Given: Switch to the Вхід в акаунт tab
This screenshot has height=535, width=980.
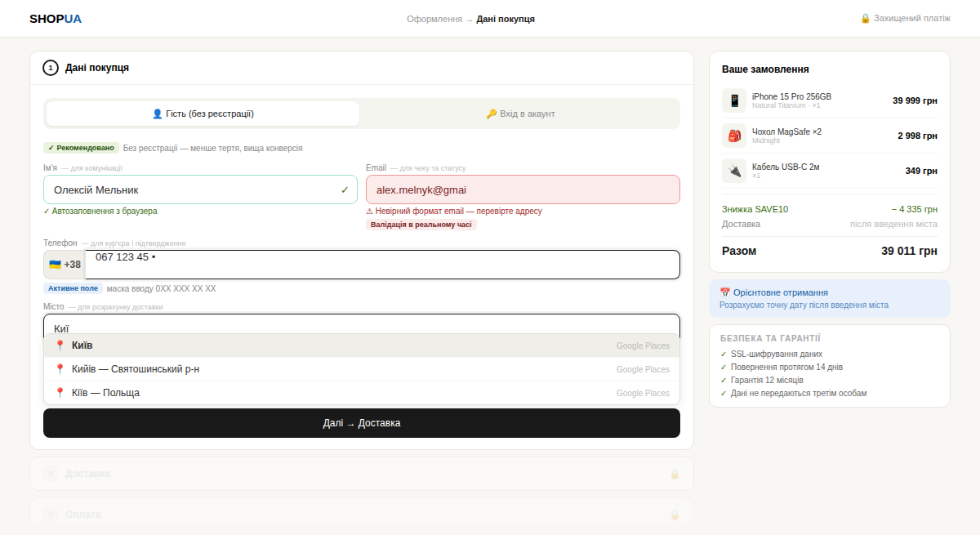Looking at the screenshot, I should tap(520, 114).
